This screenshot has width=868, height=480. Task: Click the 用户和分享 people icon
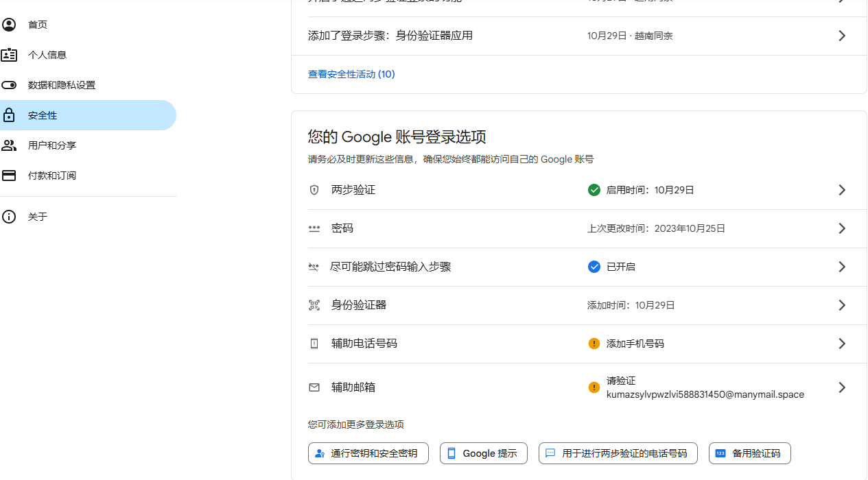[9, 145]
